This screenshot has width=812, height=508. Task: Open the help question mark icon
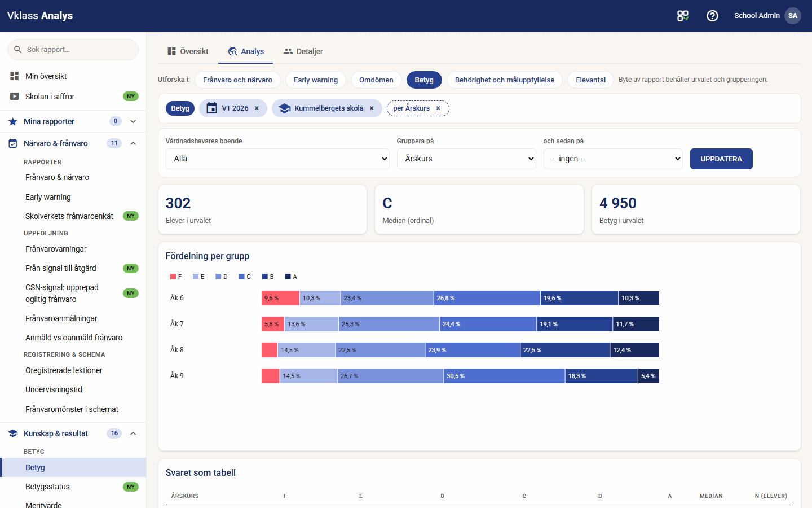(x=712, y=16)
